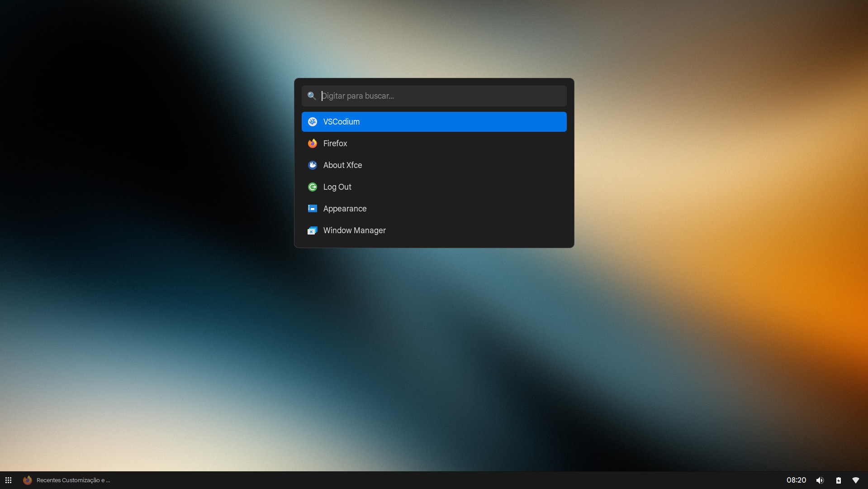Image resolution: width=868 pixels, height=489 pixels.
Task: Choose the Log Out entry
Action: pos(434,187)
